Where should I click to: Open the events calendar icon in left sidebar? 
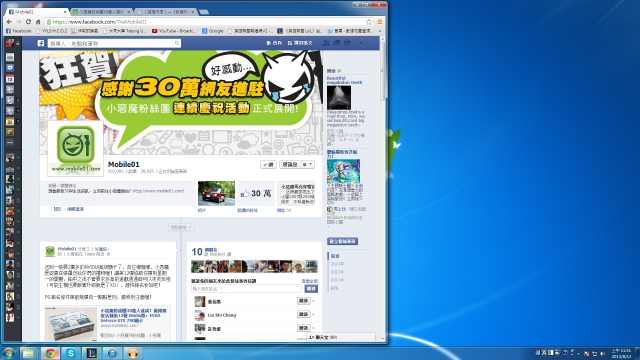[x=10, y=79]
